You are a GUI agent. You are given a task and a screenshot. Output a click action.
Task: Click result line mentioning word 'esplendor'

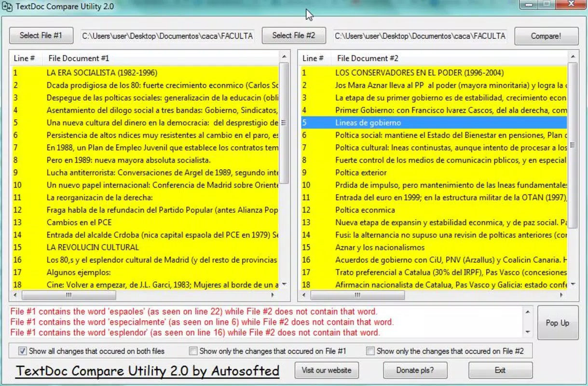[x=195, y=332]
